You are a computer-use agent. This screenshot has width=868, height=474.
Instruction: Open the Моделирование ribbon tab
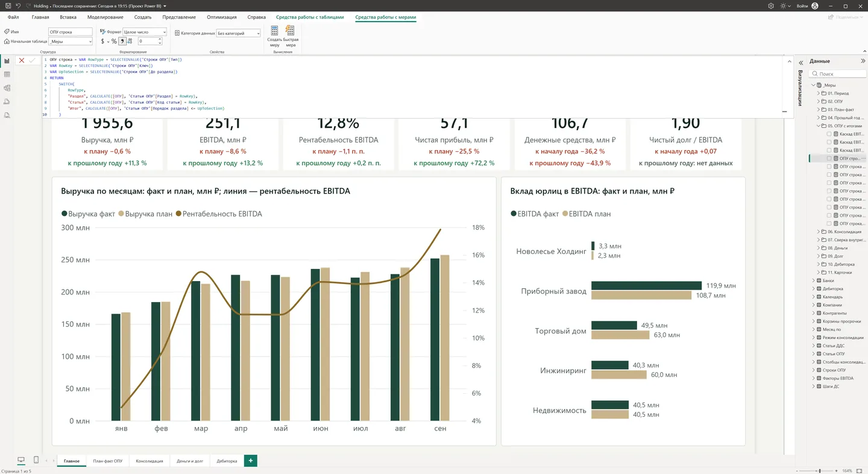[105, 17]
